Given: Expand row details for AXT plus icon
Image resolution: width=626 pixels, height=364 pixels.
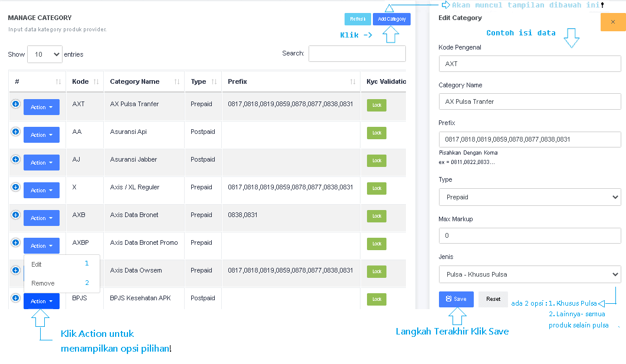Looking at the screenshot, I should [15, 104].
